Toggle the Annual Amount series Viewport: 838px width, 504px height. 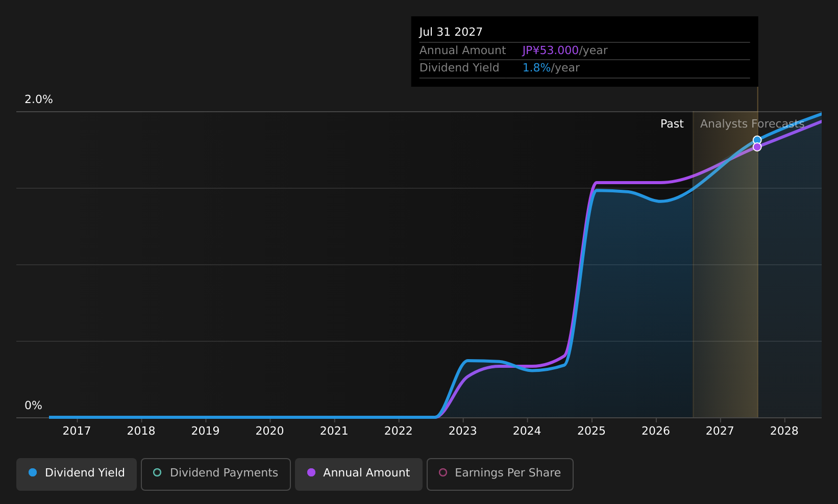(359, 474)
